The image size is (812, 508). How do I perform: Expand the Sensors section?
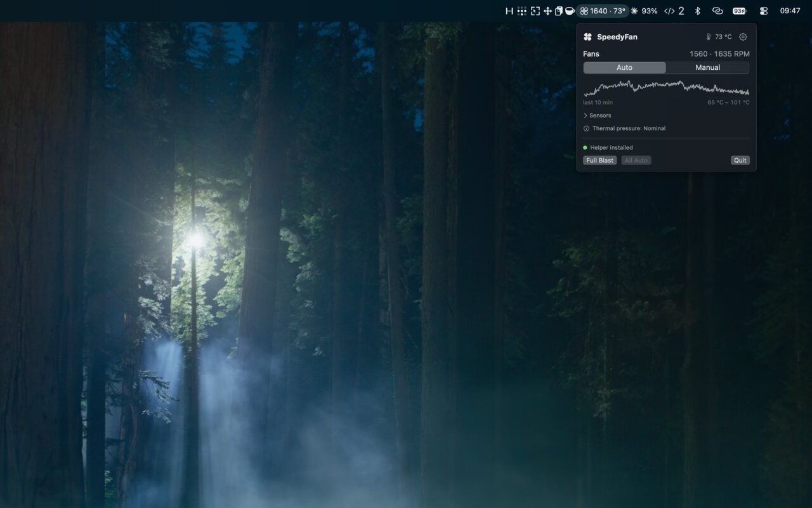click(597, 116)
